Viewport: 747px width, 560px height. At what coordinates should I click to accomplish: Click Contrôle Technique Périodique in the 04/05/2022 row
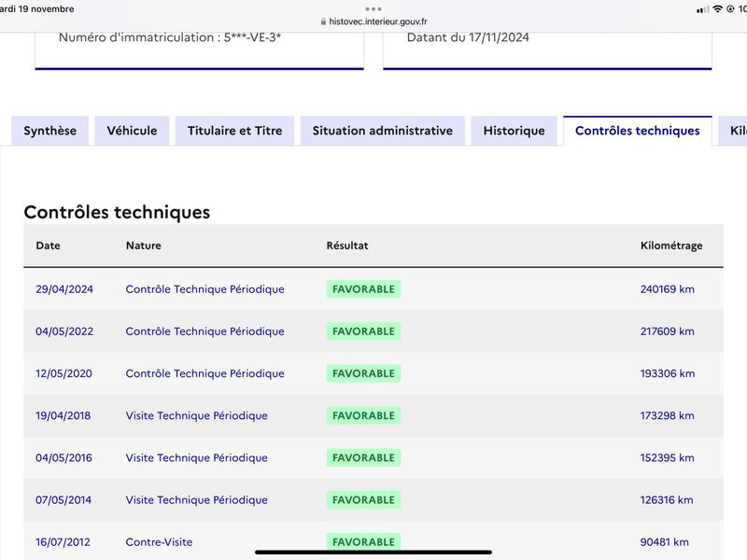tap(204, 331)
